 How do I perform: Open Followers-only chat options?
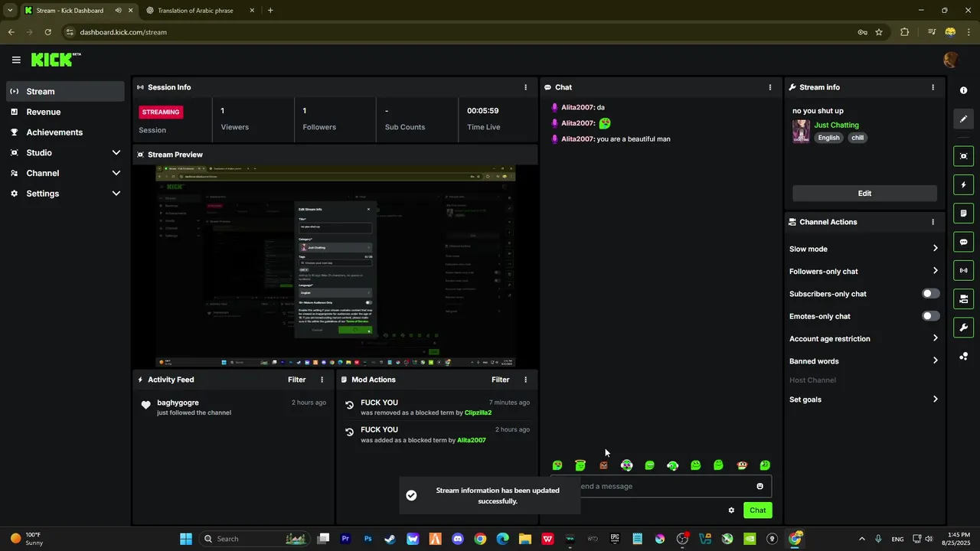pyautogui.click(x=864, y=271)
